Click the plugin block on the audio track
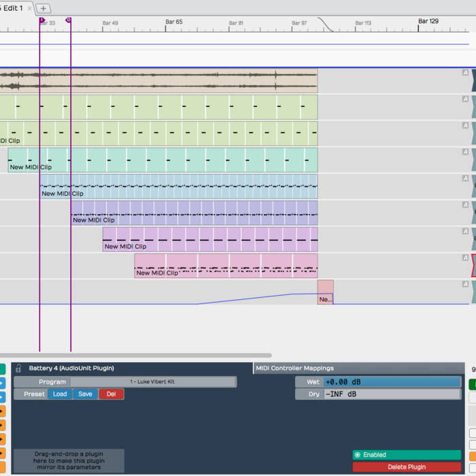The height and width of the screenshot is (476, 476). 473,80
